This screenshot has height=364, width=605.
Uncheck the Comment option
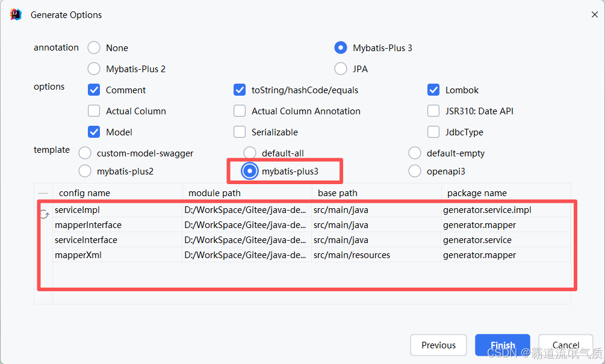pos(94,90)
